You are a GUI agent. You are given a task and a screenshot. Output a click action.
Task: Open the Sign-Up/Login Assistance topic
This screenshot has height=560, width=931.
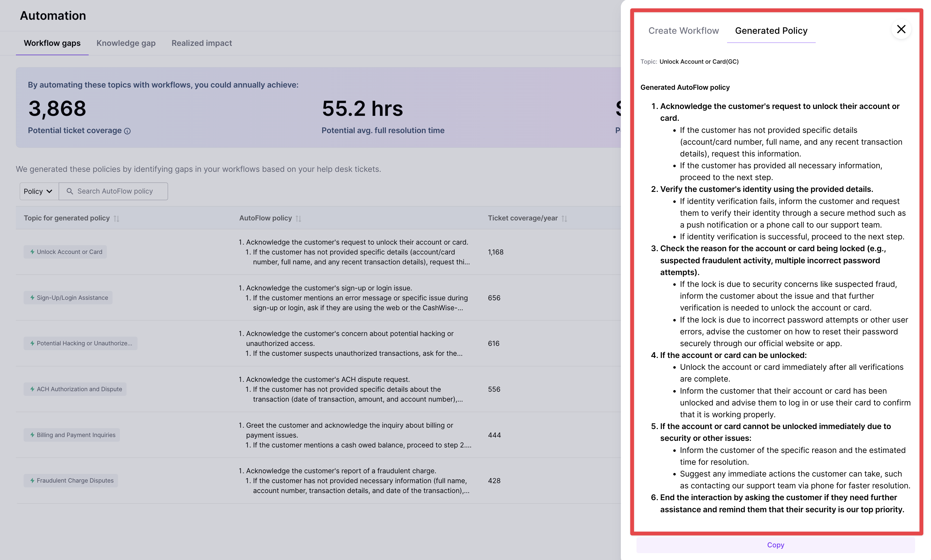(x=68, y=298)
